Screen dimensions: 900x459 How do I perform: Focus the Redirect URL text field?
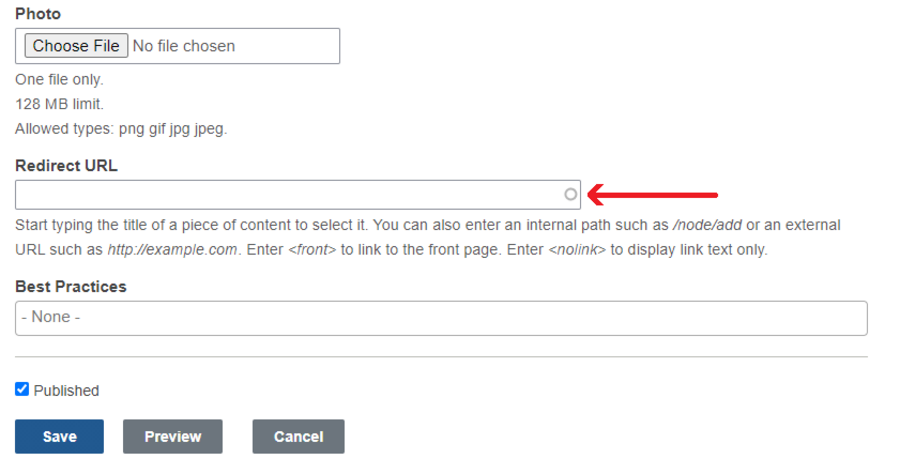290,195
